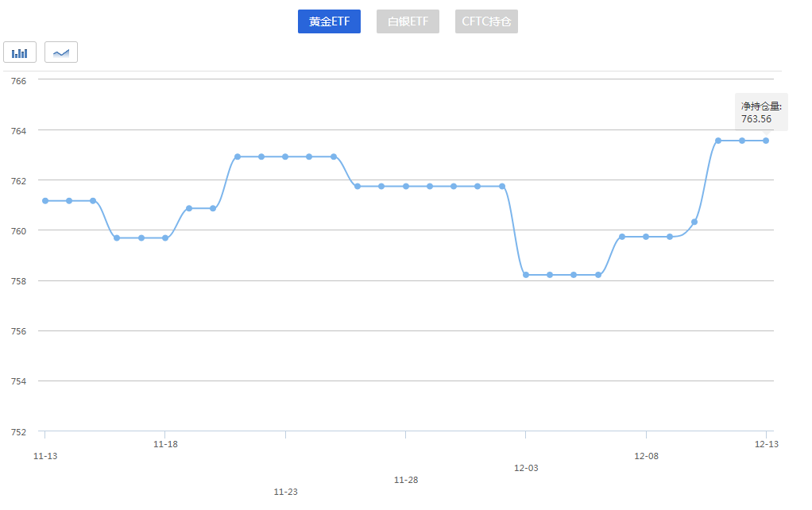Switch to the line chart view icon
Image resolution: width=812 pixels, height=510 pixels.
(x=61, y=52)
